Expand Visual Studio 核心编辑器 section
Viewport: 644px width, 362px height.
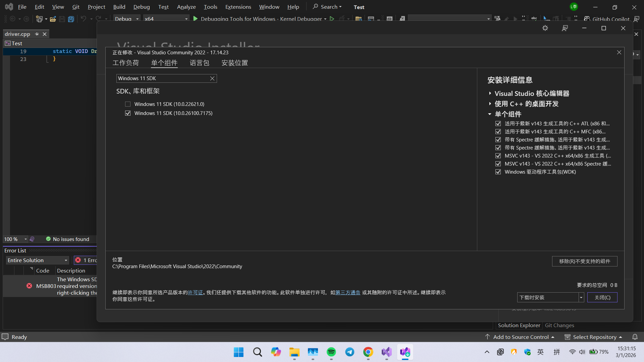pyautogui.click(x=490, y=94)
